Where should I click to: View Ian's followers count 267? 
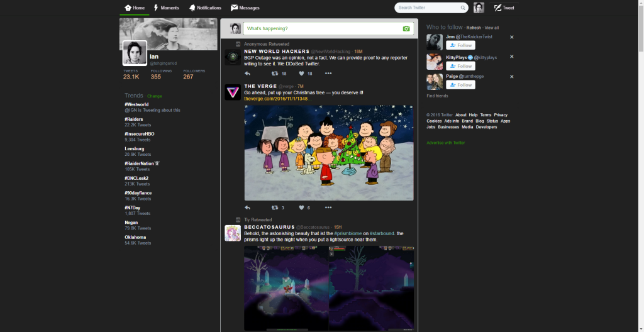(194, 74)
